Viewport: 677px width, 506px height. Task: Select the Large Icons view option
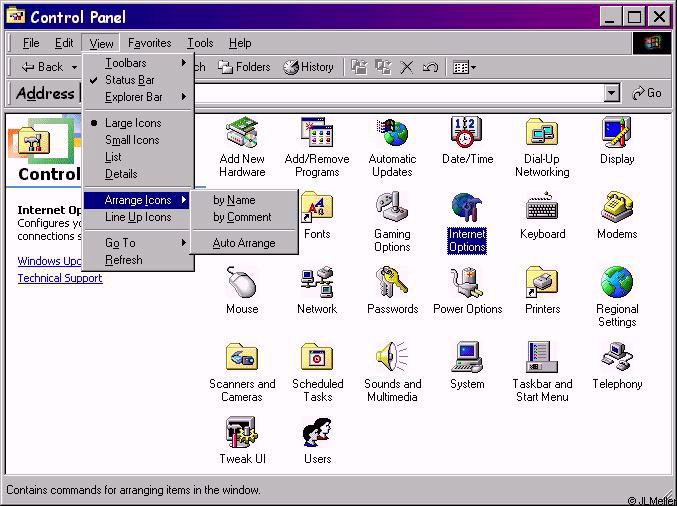click(x=138, y=123)
